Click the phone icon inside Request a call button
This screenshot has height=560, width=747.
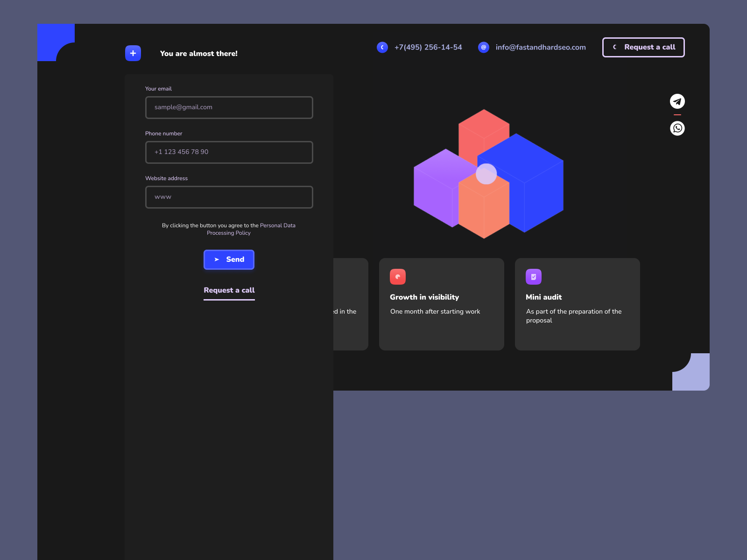coord(614,47)
